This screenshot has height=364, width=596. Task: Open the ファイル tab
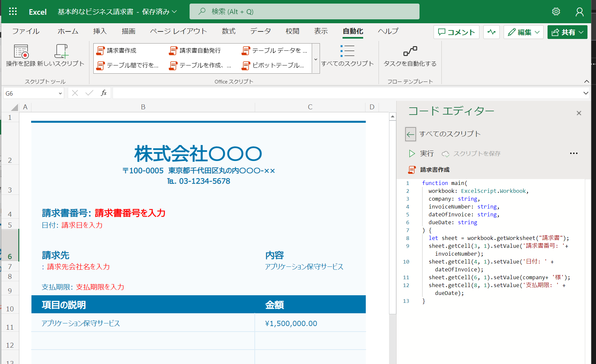click(x=26, y=31)
